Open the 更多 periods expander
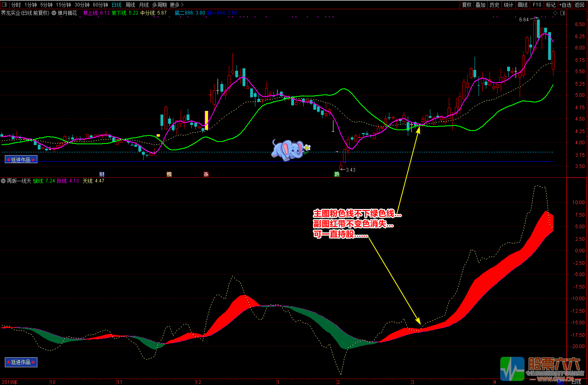The height and width of the screenshot is (385, 588). [177, 5]
